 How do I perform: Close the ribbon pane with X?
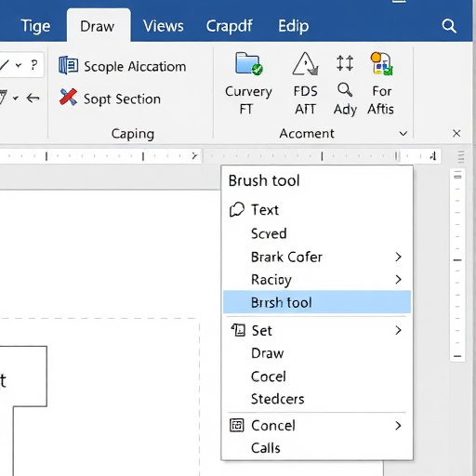pos(456,134)
